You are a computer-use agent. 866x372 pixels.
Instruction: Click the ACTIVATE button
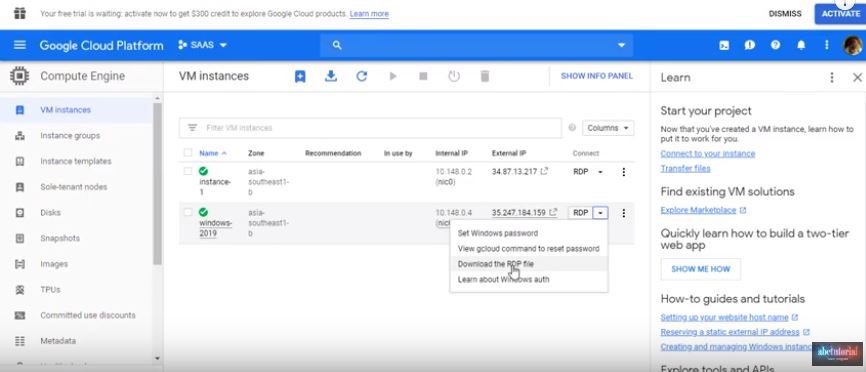[x=840, y=14]
